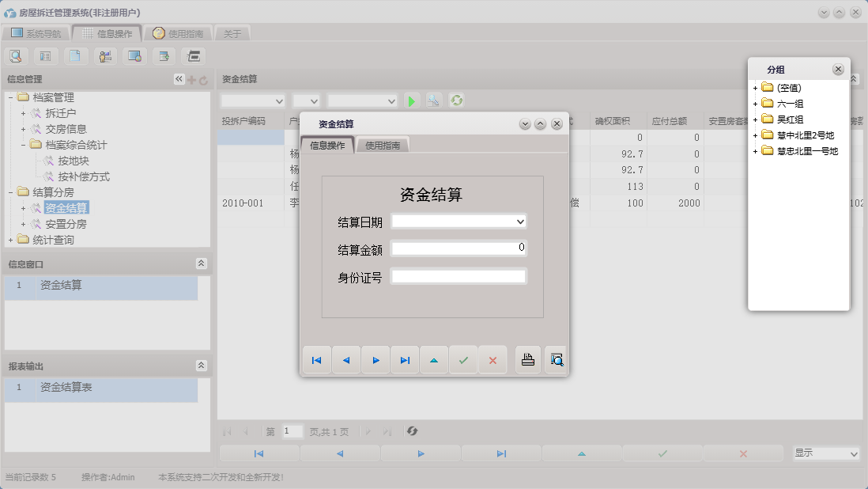The image size is (868, 489).
Task: Click the page number field in pager
Action: 292,431
